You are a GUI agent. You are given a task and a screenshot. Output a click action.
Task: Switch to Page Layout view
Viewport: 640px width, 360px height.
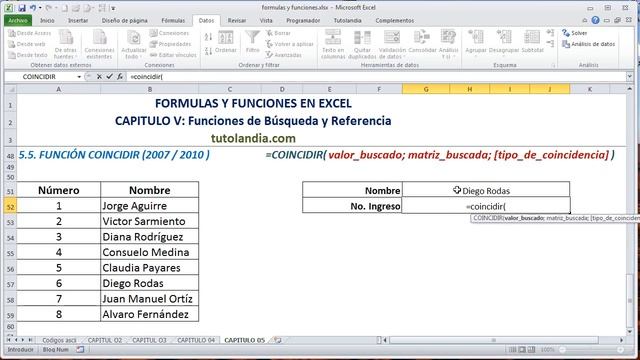(522, 350)
